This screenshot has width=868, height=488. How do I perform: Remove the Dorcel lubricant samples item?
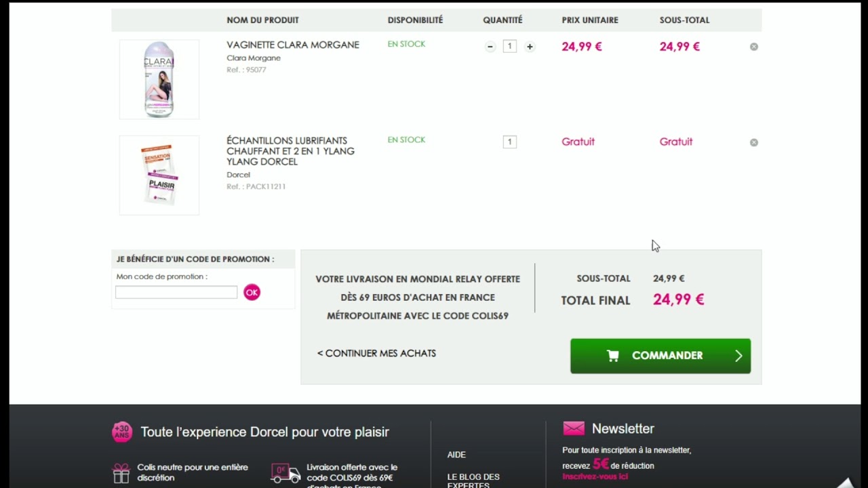(x=753, y=142)
